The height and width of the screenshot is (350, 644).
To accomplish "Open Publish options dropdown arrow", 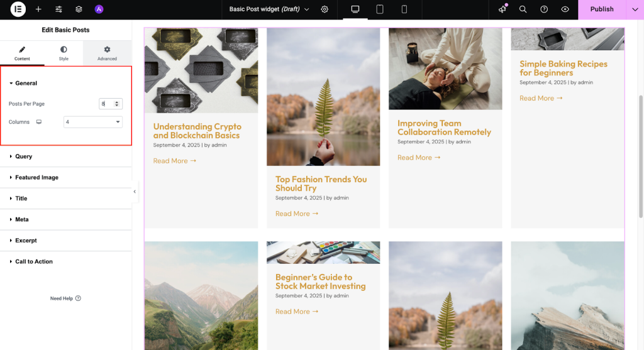I will pos(634,9).
